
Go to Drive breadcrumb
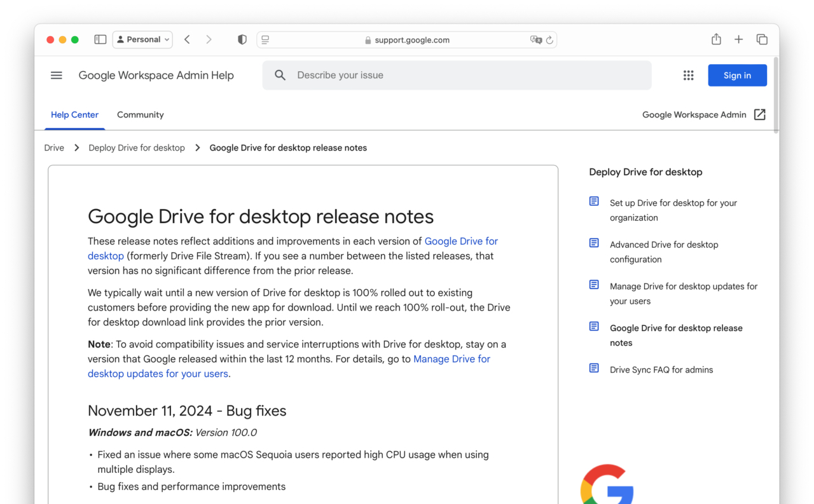coord(54,147)
